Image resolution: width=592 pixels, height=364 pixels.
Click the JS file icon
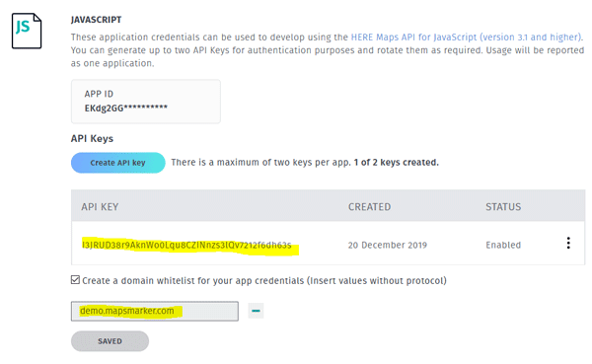(x=27, y=31)
